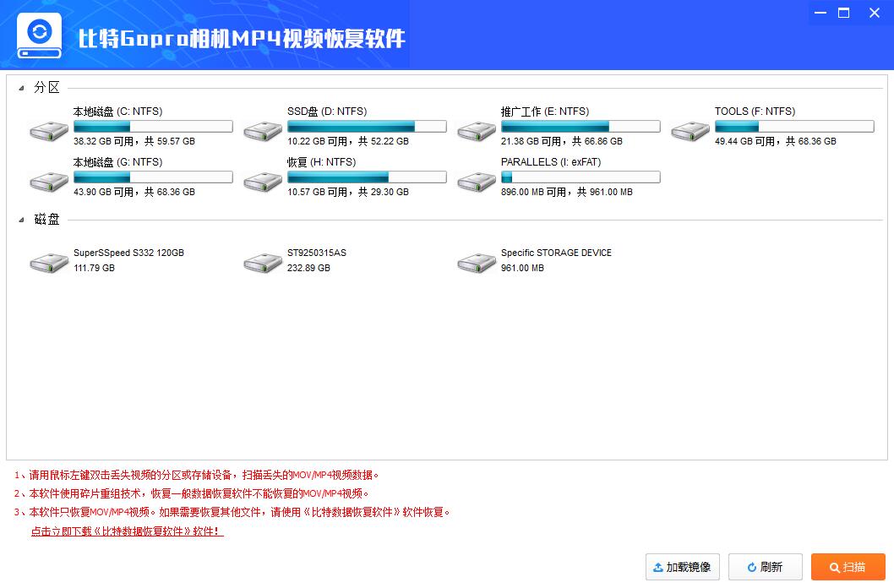Select the label TOOLS (F: NTFS)
Image resolution: width=894 pixels, height=588 pixels.
[x=755, y=112]
